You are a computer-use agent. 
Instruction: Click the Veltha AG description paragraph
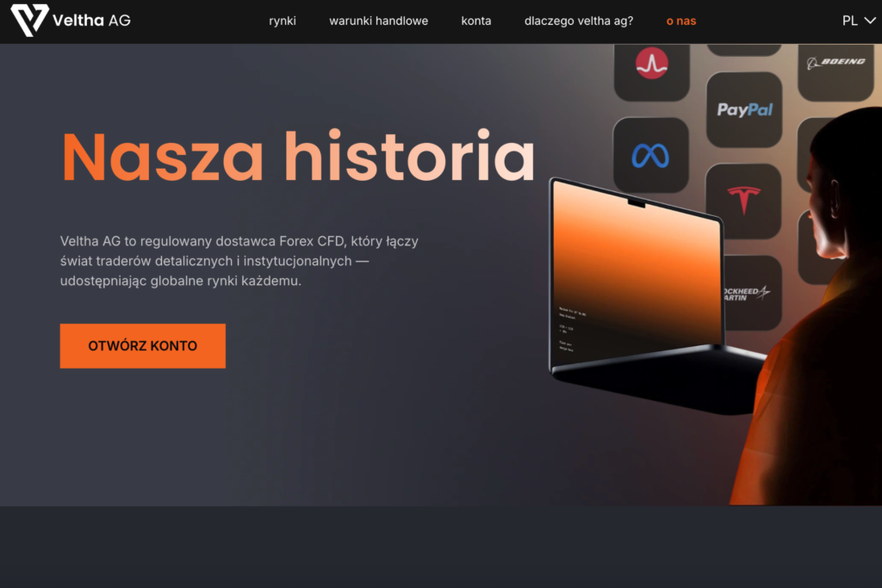pyautogui.click(x=239, y=261)
